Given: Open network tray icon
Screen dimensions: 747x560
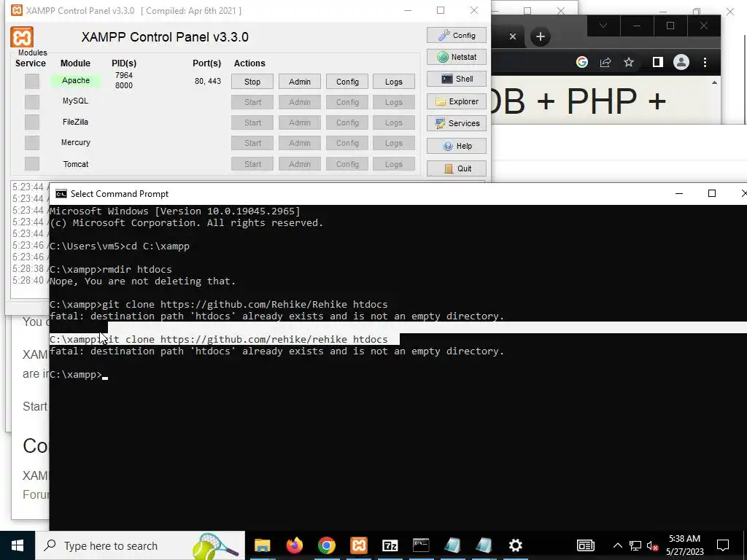Looking at the screenshot, I should pos(635,545).
